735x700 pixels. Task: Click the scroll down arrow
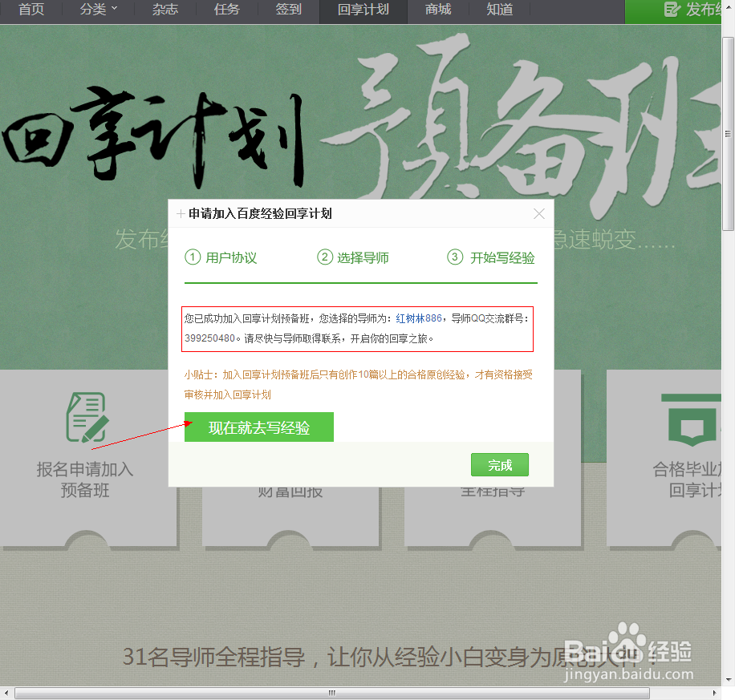[728, 680]
